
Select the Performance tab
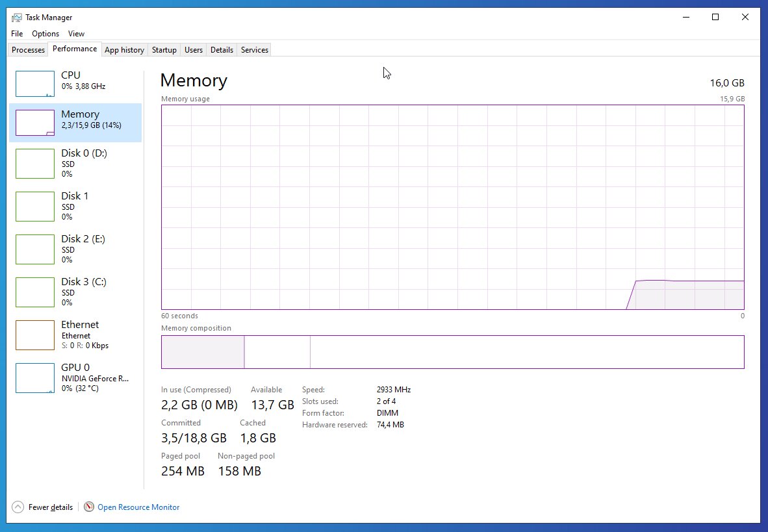pyautogui.click(x=75, y=49)
